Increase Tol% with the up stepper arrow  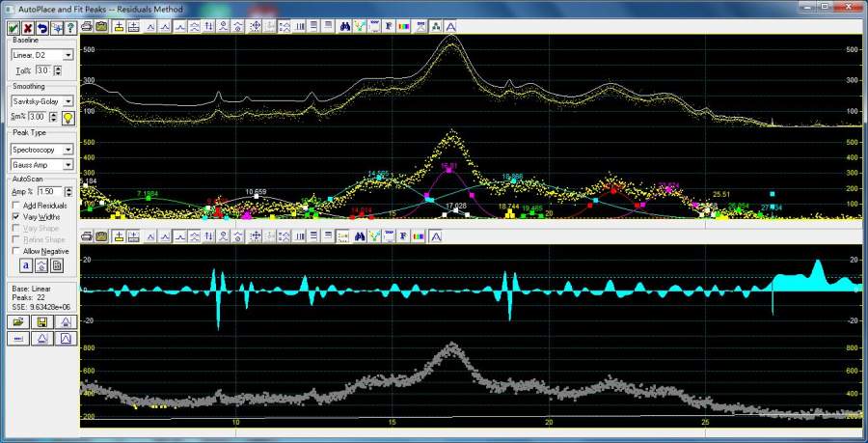[x=58, y=68]
